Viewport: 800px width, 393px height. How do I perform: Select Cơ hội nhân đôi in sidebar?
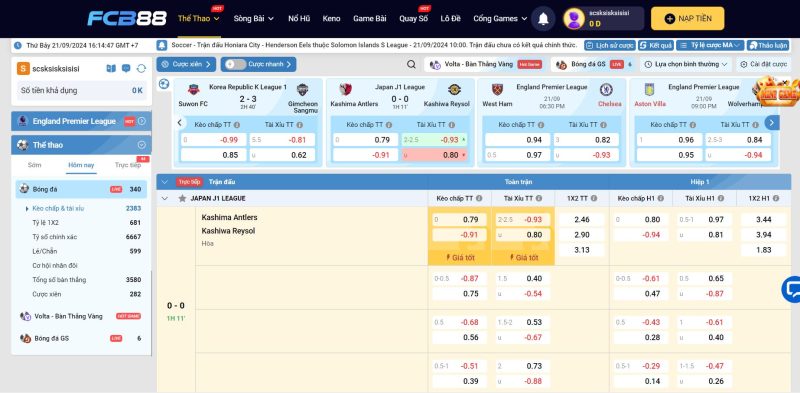(x=55, y=265)
